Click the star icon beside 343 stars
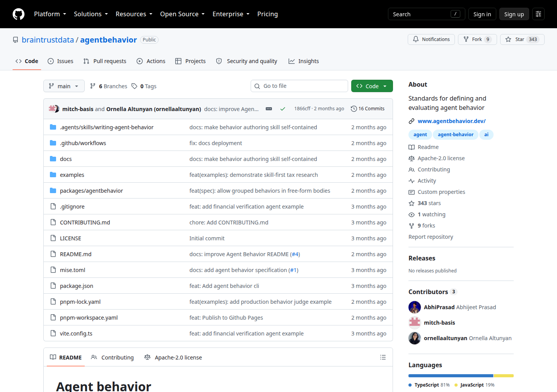This screenshot has width=557, height=392. pos(412,203)
